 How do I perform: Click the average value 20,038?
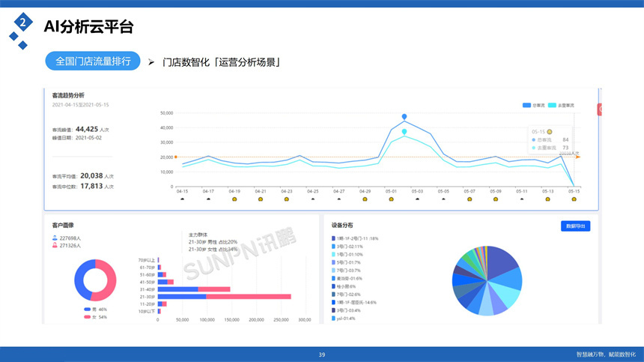click(91, 176)
